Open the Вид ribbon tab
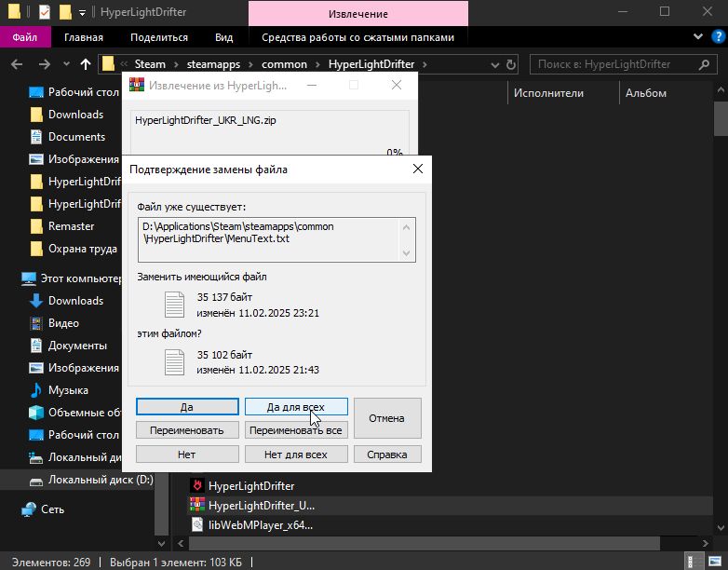The width and height of the screenshot is (728, 570). tap(223, 37)
